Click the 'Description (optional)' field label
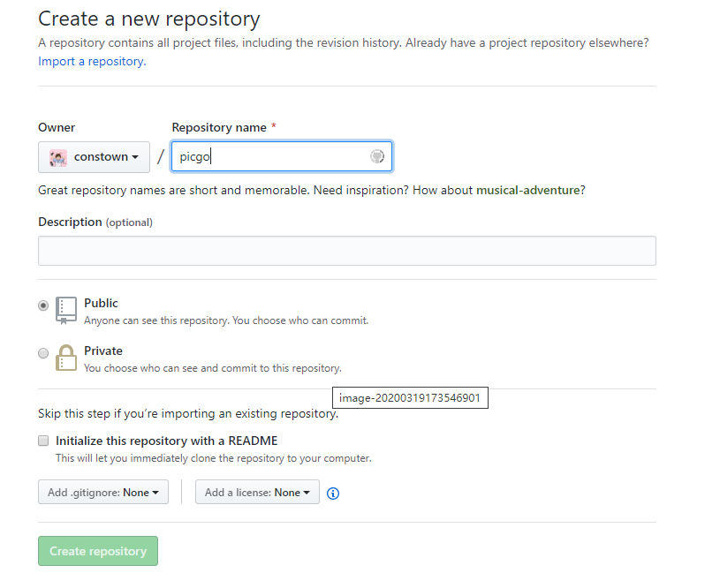720x588 pixels. 95,222
